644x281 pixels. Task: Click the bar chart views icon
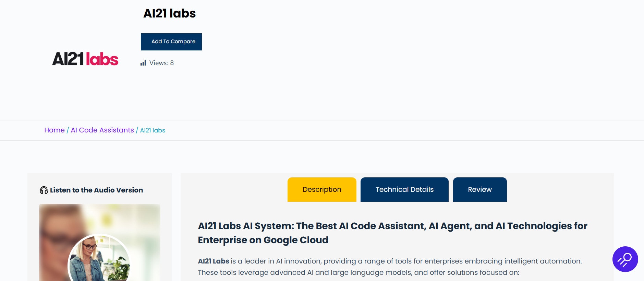(143, 63)
